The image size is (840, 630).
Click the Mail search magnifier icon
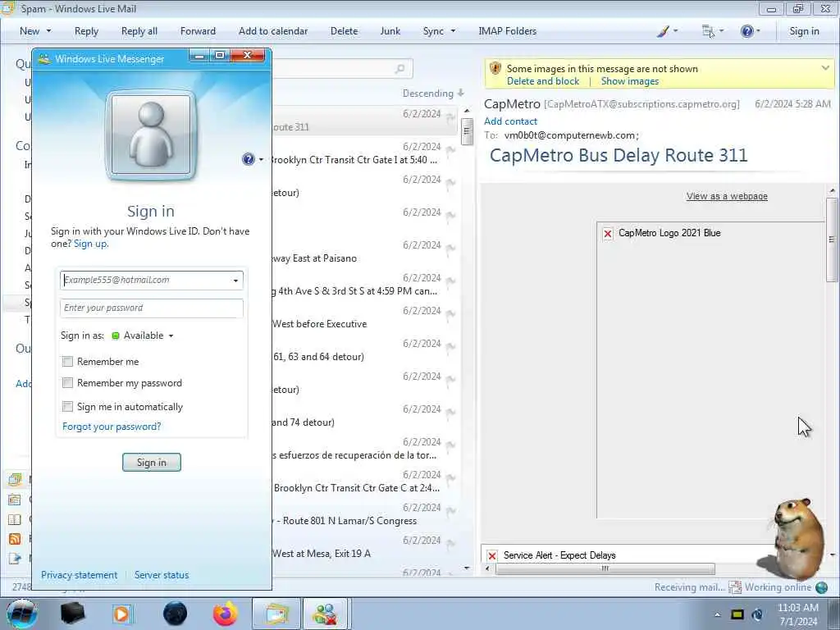(x=399, y=69)
